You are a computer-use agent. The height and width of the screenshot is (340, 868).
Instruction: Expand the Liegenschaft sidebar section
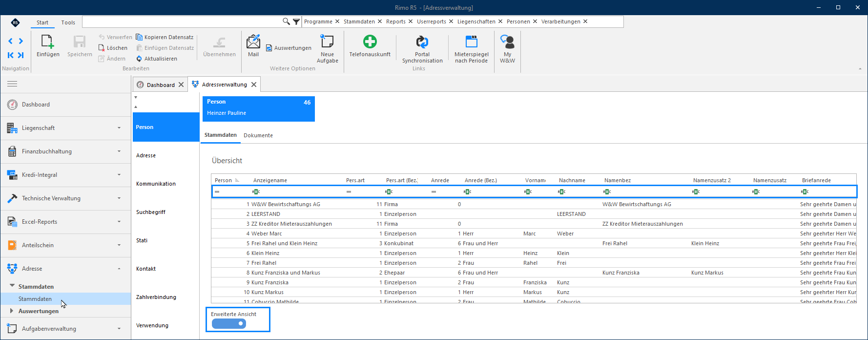click(x=119, y=128)
